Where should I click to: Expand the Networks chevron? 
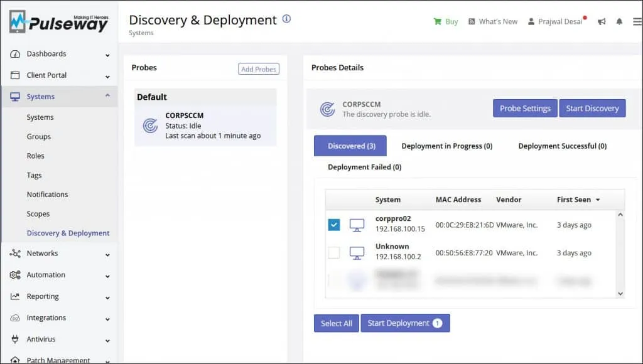[107, 255]
